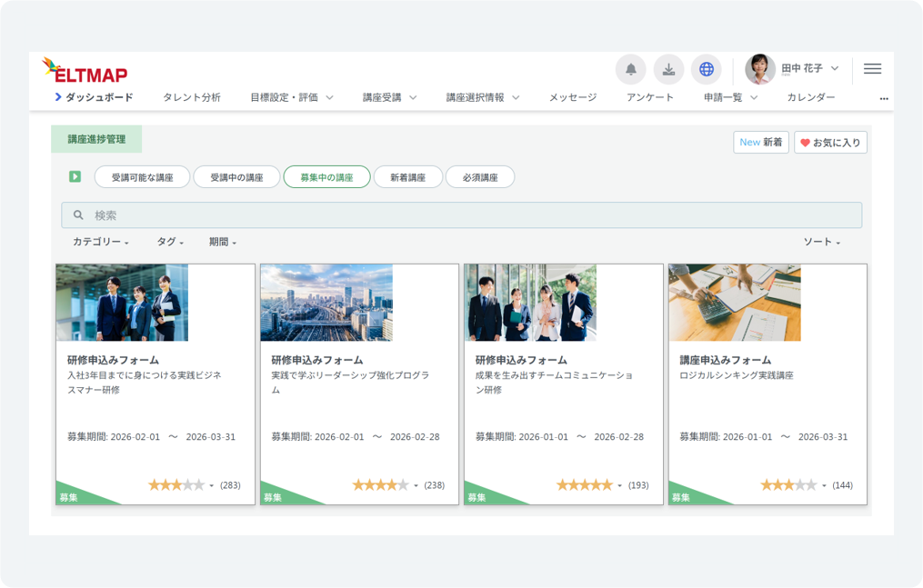Select the 受講中の講座 filter pill
This screenshot has width=923, height=588.
(236, 177)
